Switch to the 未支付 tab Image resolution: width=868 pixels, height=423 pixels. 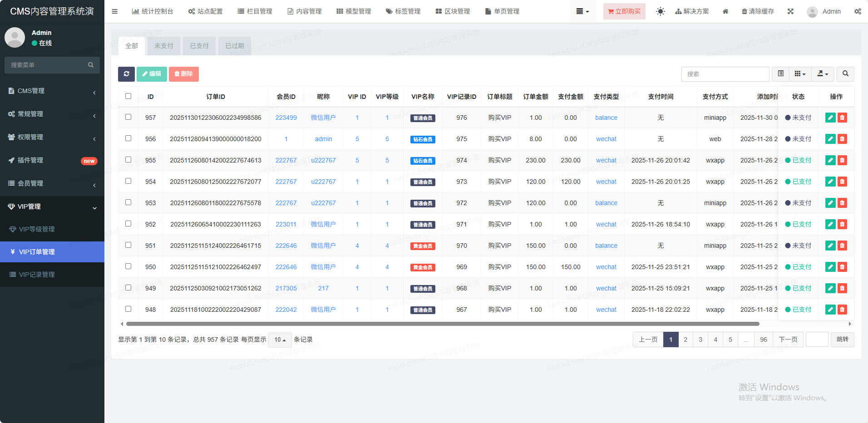[x=163, y=46]
